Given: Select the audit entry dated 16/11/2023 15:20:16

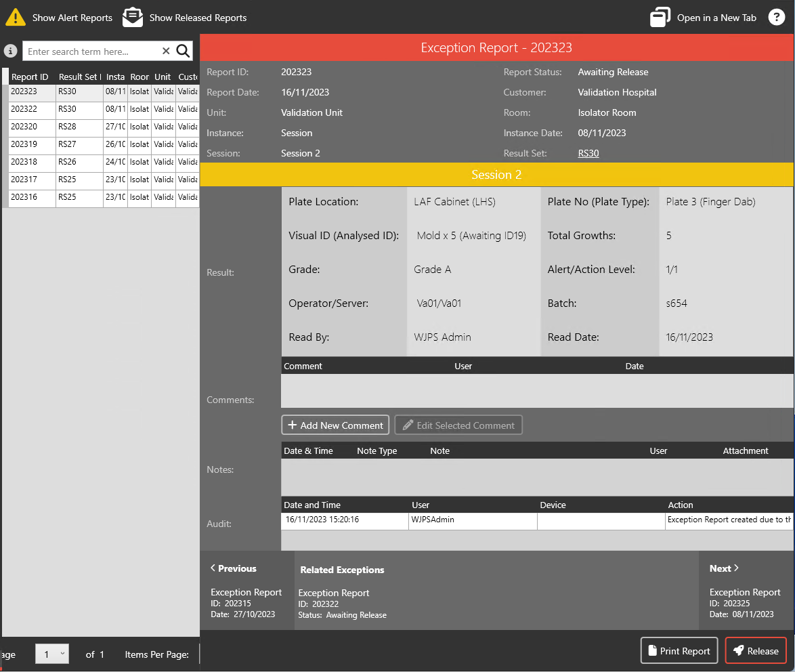Looking at the screenshot, I should tap(322, 520).
